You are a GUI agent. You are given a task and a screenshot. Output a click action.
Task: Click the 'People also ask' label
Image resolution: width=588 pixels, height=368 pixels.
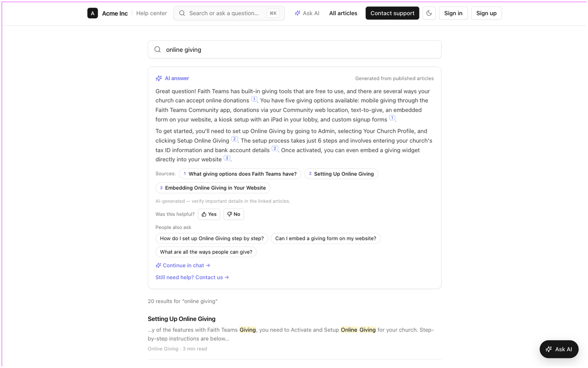point(173,227)
